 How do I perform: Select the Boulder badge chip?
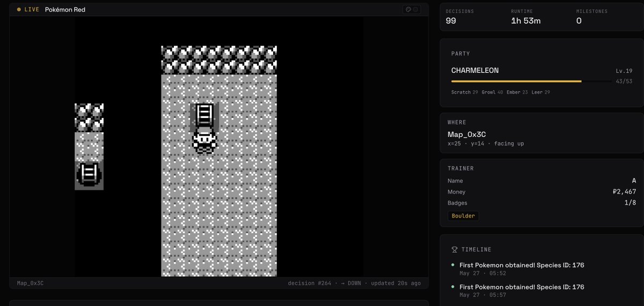coord(463,216)
